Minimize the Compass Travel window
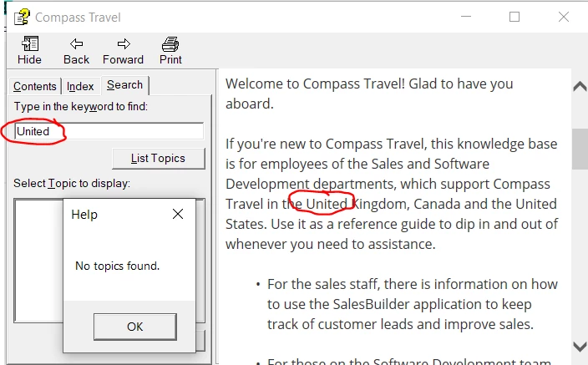588x365 pixels. click(x=466, y=17)
